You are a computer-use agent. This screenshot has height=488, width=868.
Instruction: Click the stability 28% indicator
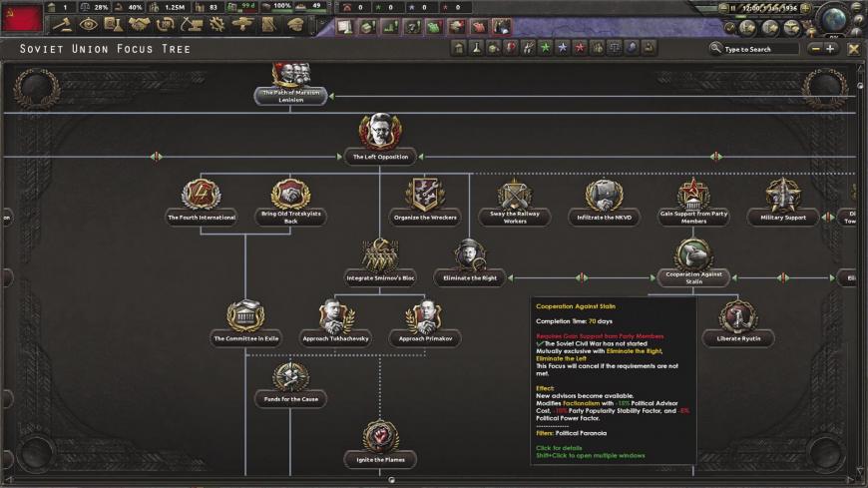95,7
